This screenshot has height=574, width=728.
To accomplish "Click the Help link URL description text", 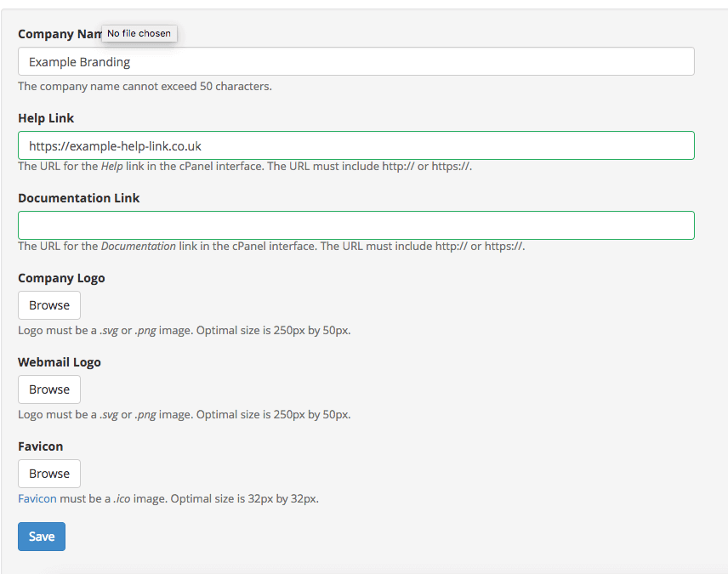I will tap(245, 167).
